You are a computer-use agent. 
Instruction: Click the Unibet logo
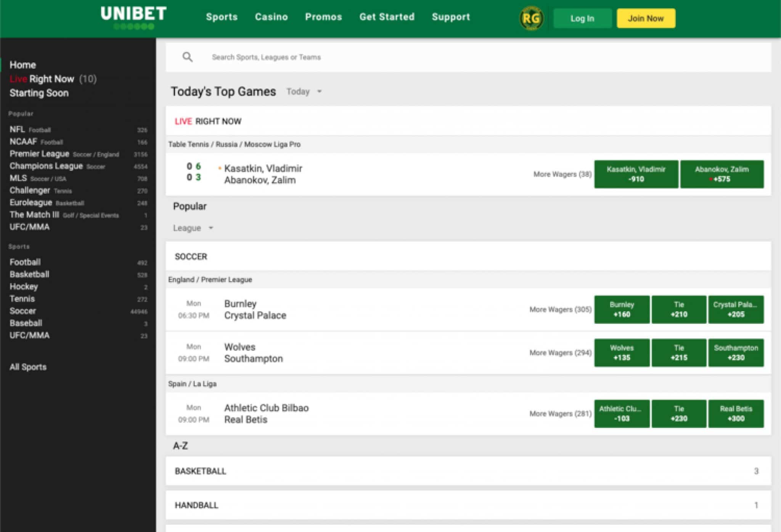133,18
